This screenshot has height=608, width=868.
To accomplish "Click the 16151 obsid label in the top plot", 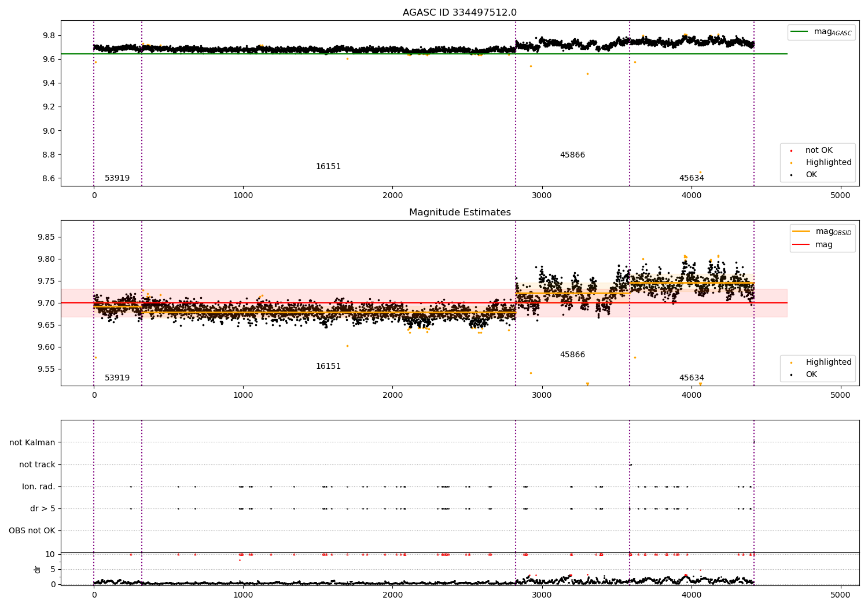I will (x=328, y=167).
